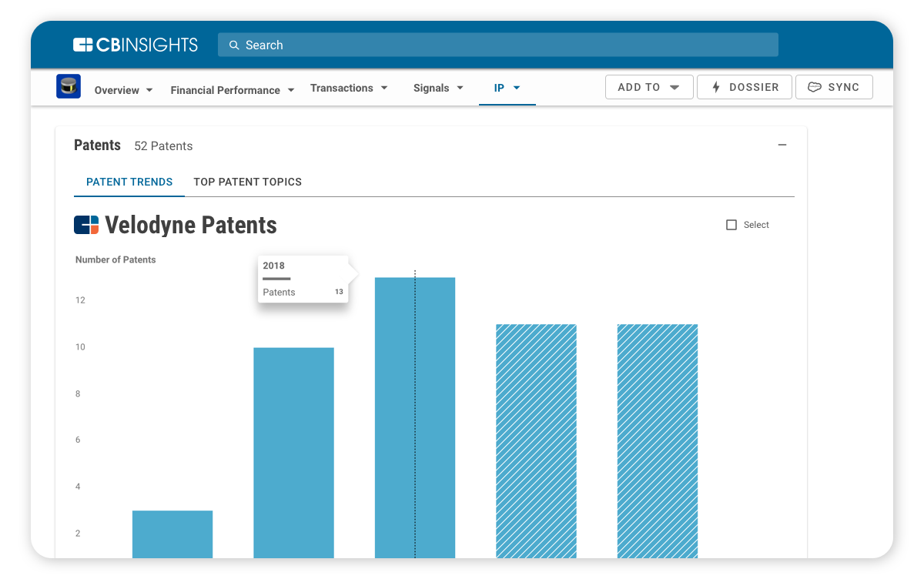Click the 'Number of Patents' axis label
The height and width of the screenshot is (579, 924).
[x=115, y=259]
